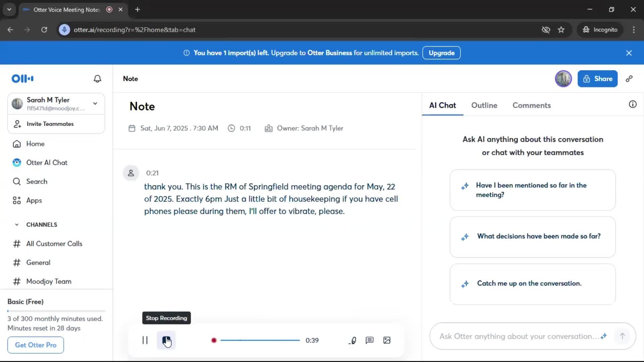644x362 pixels.
Task: Click the tracking protection eye icon
Action: click(546, 30)
